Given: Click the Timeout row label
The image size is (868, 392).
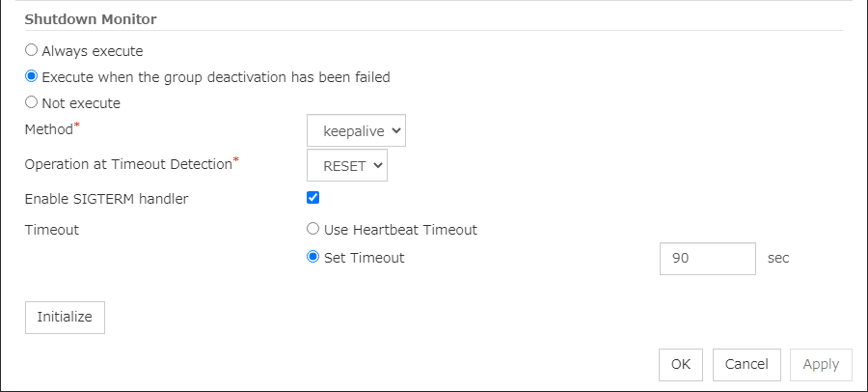Looking at the screenshot, I should pos(52,230).
